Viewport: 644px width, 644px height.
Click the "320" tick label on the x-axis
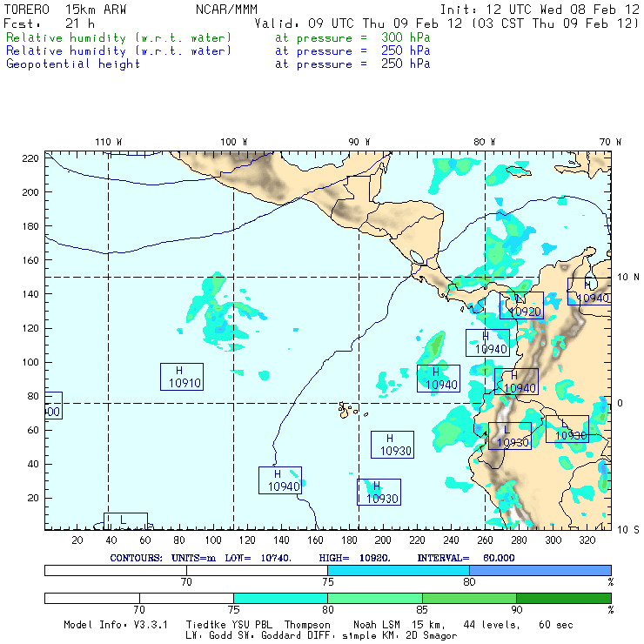point(587,540)
